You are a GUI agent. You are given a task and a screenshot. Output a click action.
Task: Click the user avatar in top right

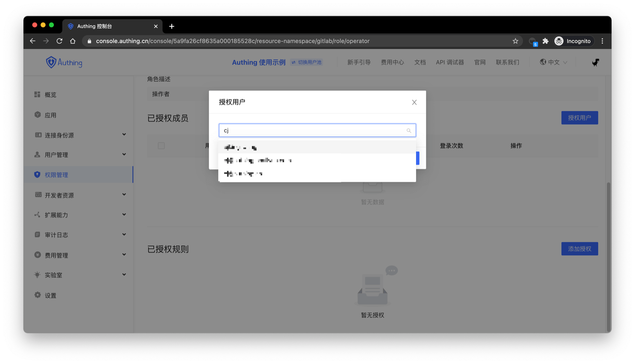pos(595,62)
